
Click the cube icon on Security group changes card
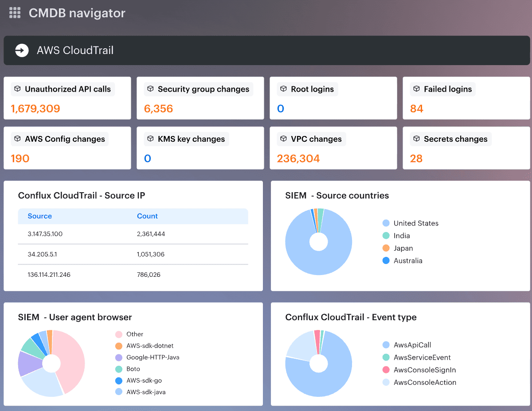coord(151,89)
